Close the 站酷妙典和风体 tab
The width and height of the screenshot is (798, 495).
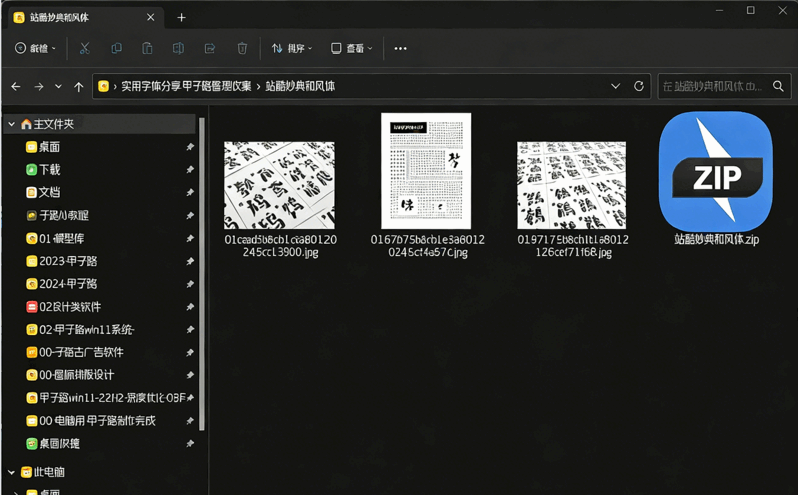151,17
